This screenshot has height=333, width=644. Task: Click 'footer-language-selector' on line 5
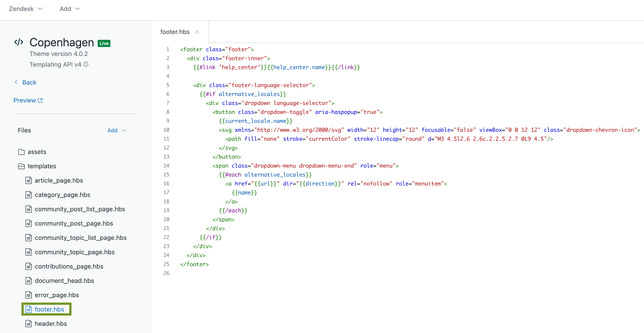[x=270, y=85]
